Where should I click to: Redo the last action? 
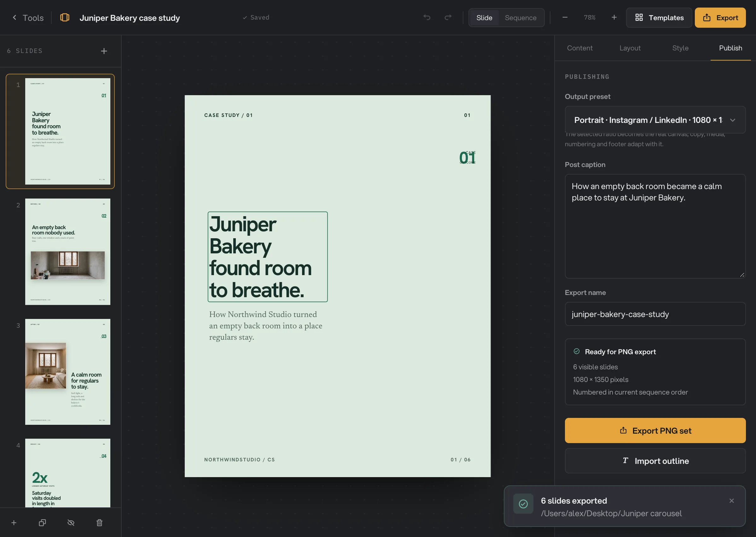(448, 18)
